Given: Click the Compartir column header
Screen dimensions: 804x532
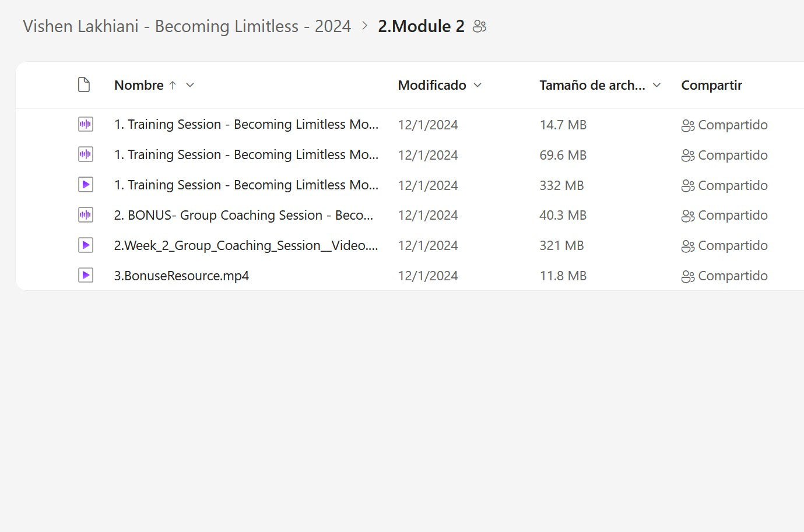Looking at the screenshot, I should point(711,85).
